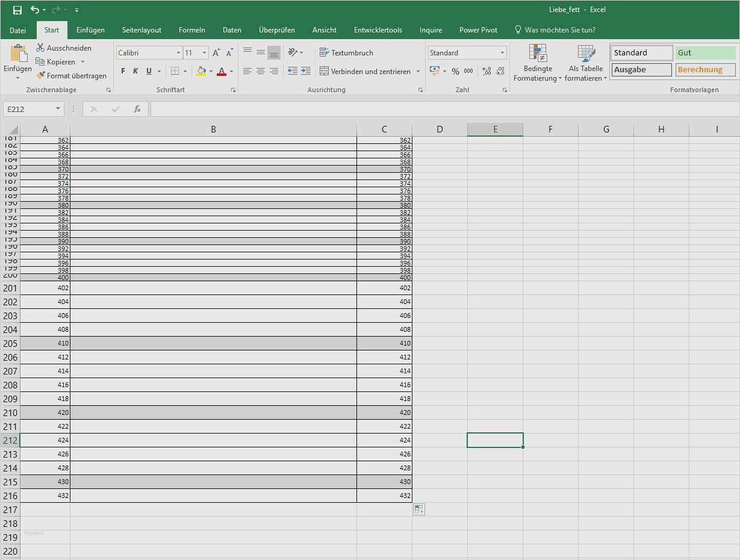Apply the Gut cell style

705,53
